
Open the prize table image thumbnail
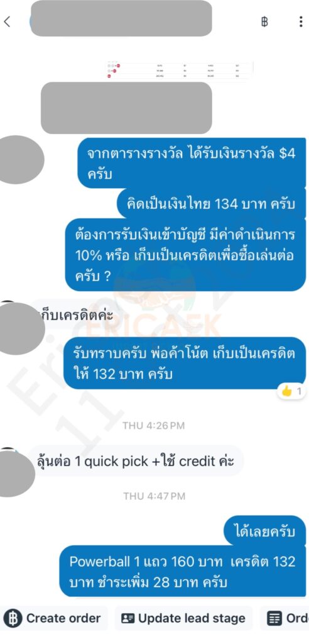click(180, 70)
